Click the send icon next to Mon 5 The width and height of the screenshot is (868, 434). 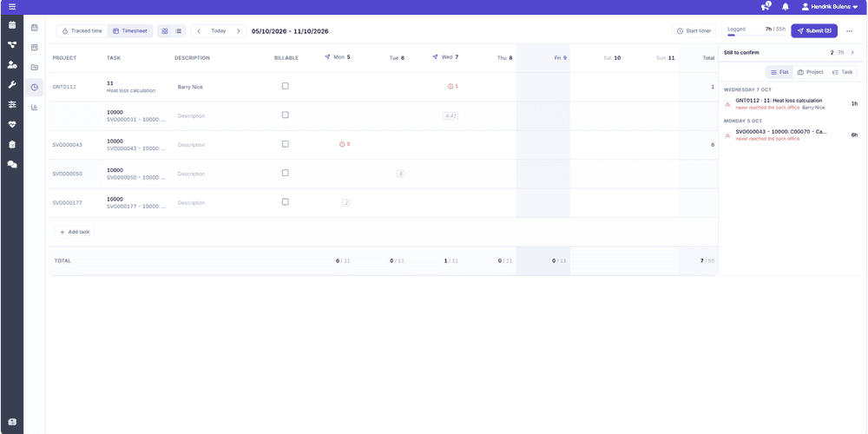click(x=327, y=56)
